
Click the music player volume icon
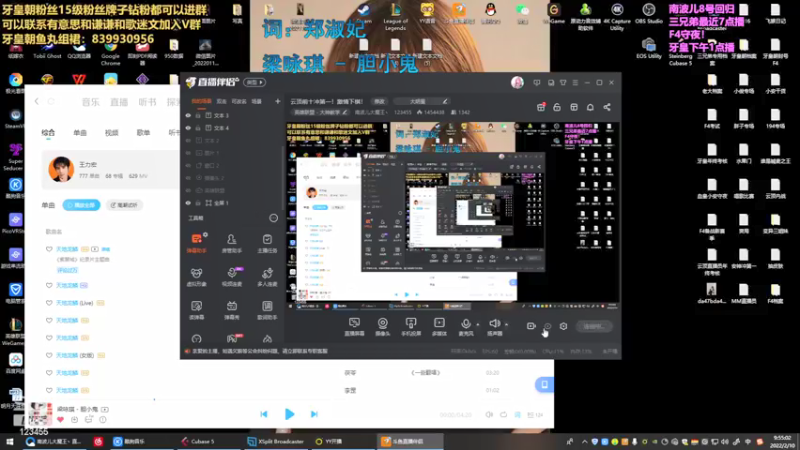point(489,415)
